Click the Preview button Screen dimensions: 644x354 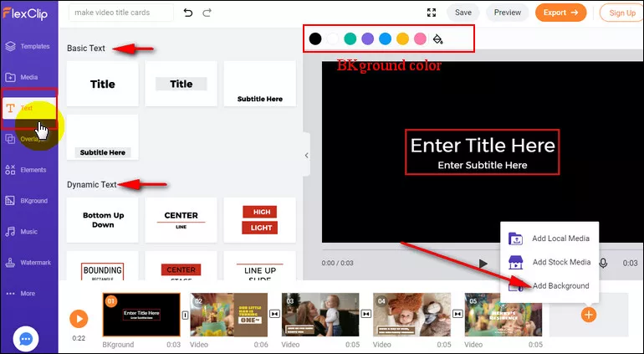click(507, 13)
